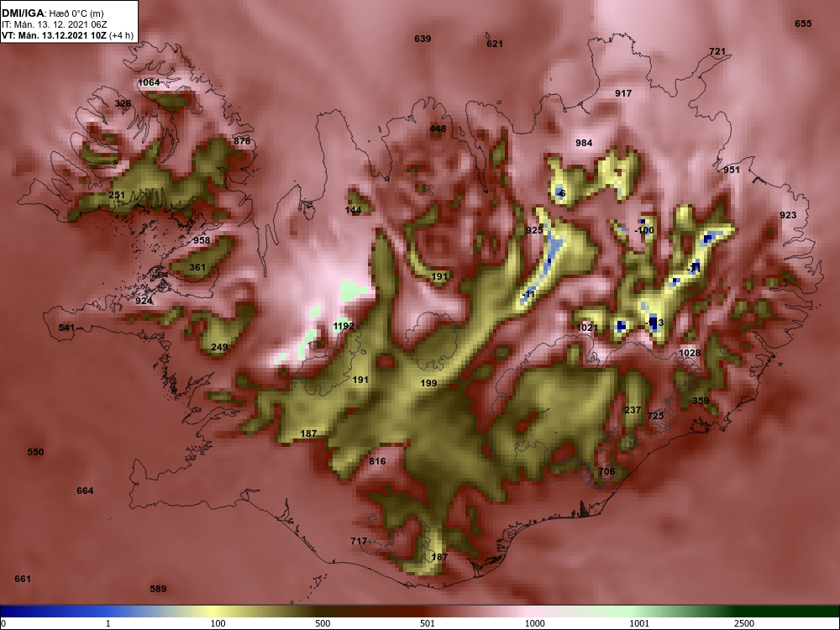Select the 984 value label
This screenshot has width=840, height=630.
click(584, 143)
